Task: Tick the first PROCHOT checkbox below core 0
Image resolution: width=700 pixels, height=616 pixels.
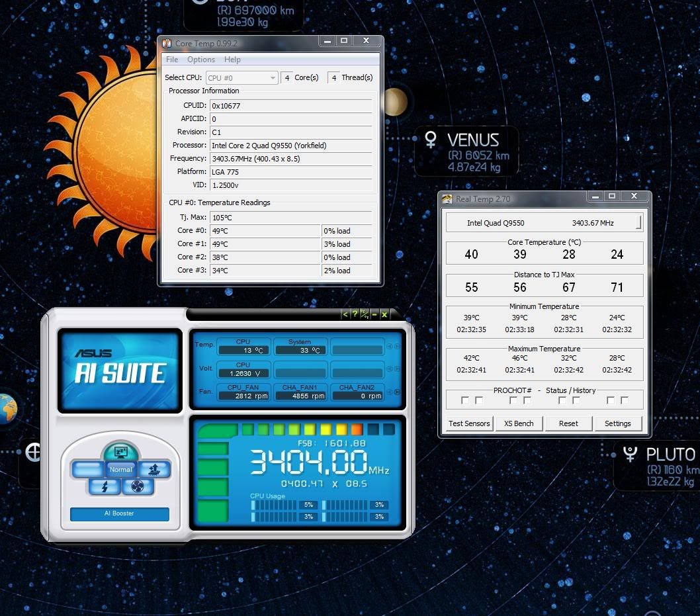Action: [465, 400]
